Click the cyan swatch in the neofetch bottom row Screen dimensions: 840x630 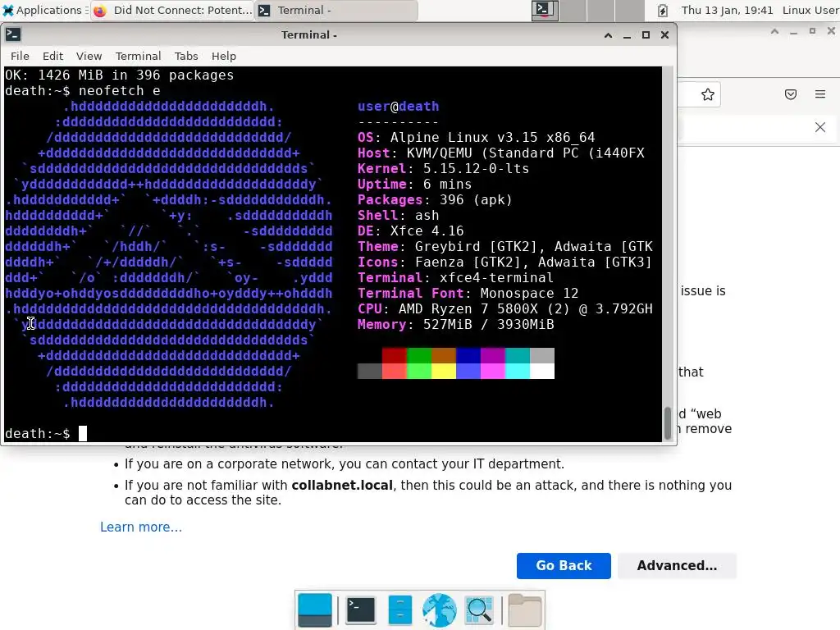tap(518, 372)
